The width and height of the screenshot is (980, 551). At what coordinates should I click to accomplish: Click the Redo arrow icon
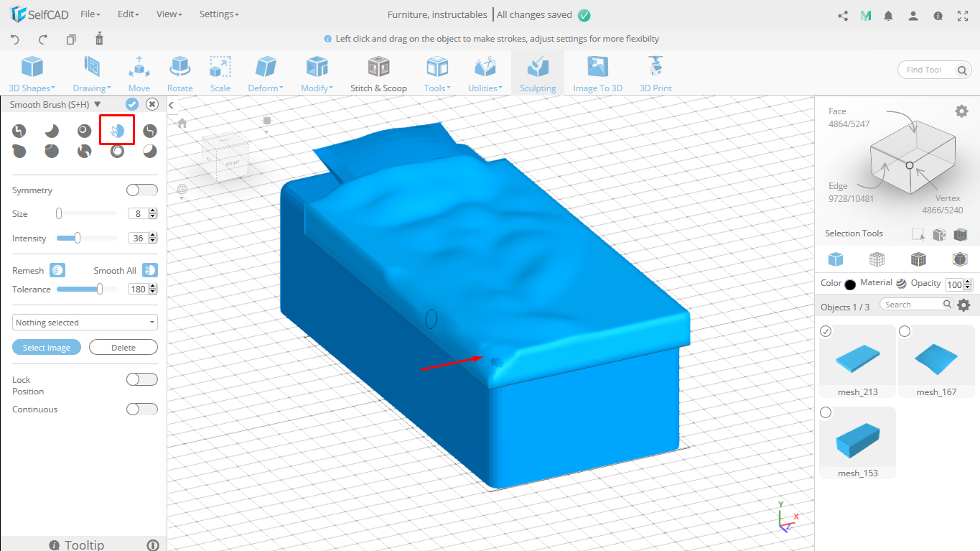(43, 40)
